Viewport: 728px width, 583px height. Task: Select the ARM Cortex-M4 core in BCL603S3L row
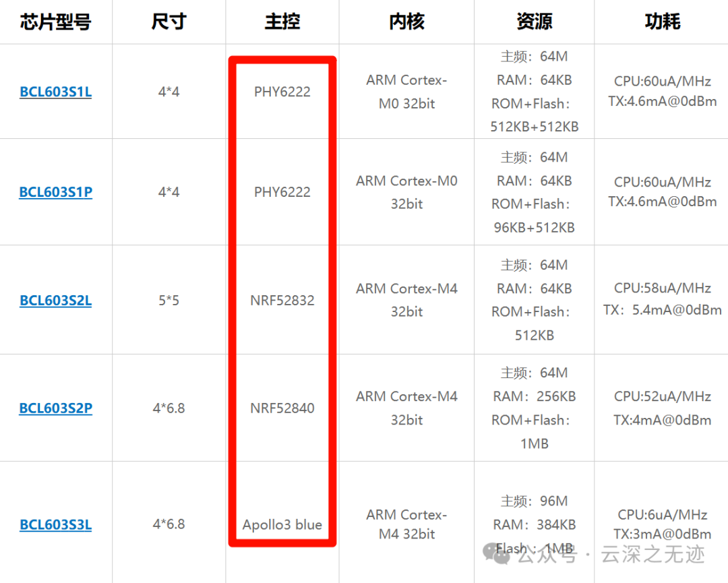pyautogui.click(x=406, y=524)
